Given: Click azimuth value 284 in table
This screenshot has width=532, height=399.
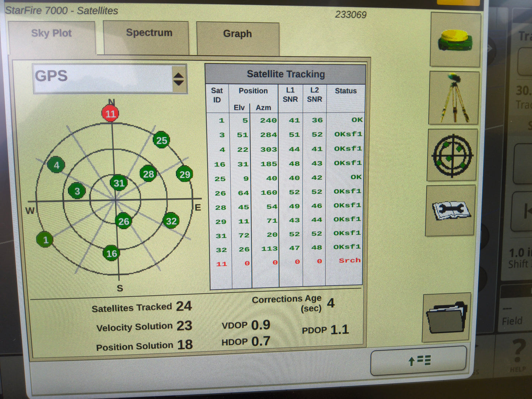Looking at the screenshot, I should (268, 135).
